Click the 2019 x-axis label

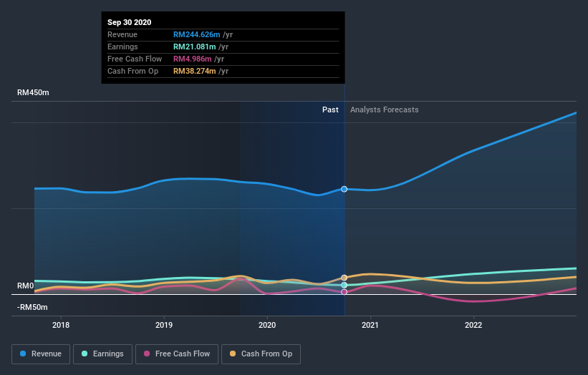click(x=164, y=325)
